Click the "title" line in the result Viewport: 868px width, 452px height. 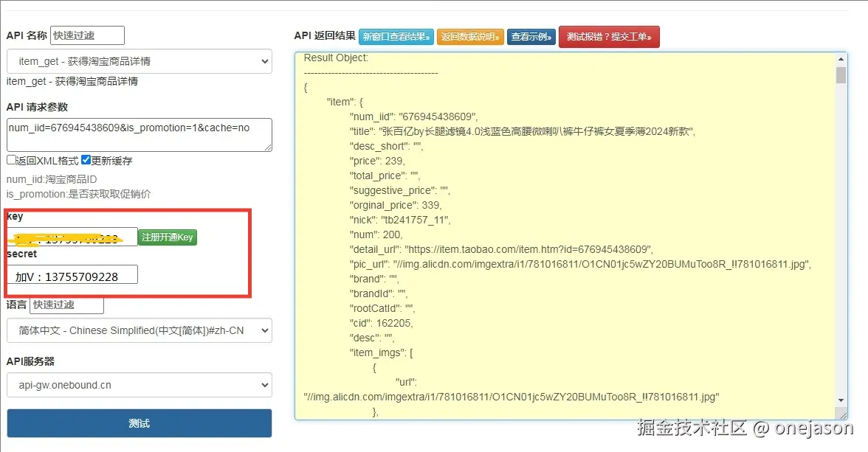point(522,132)
